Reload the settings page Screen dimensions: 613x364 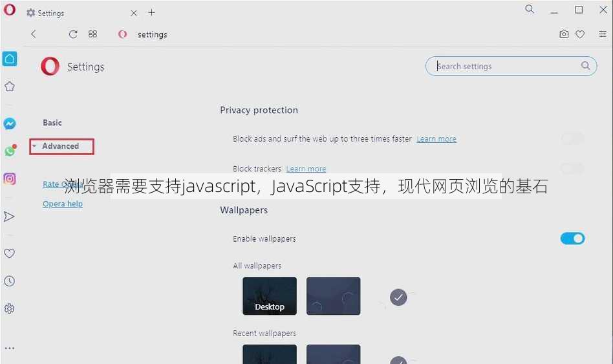pos(73,34)
